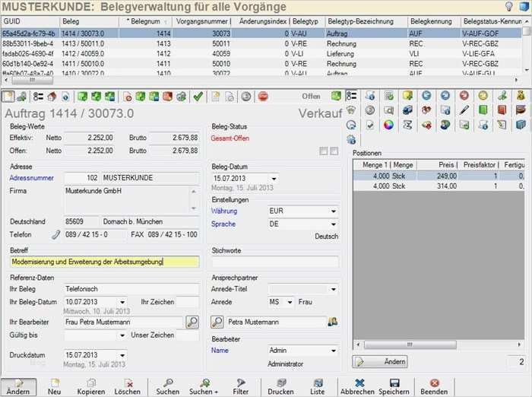This screenshot has height=397, width=532.
Task: Click magnifier icon next to Ihr Bearbeiter
Action: click(x=192, y=322)
